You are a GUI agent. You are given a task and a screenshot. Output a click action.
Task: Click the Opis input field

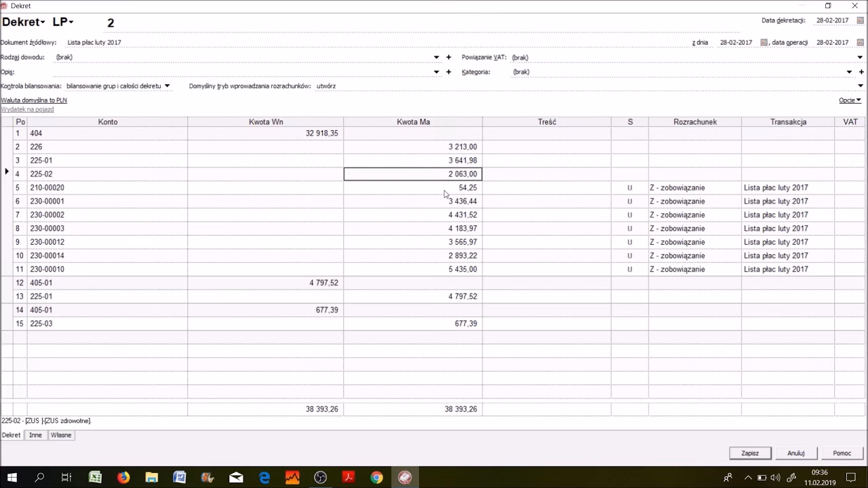coord(237,72)
